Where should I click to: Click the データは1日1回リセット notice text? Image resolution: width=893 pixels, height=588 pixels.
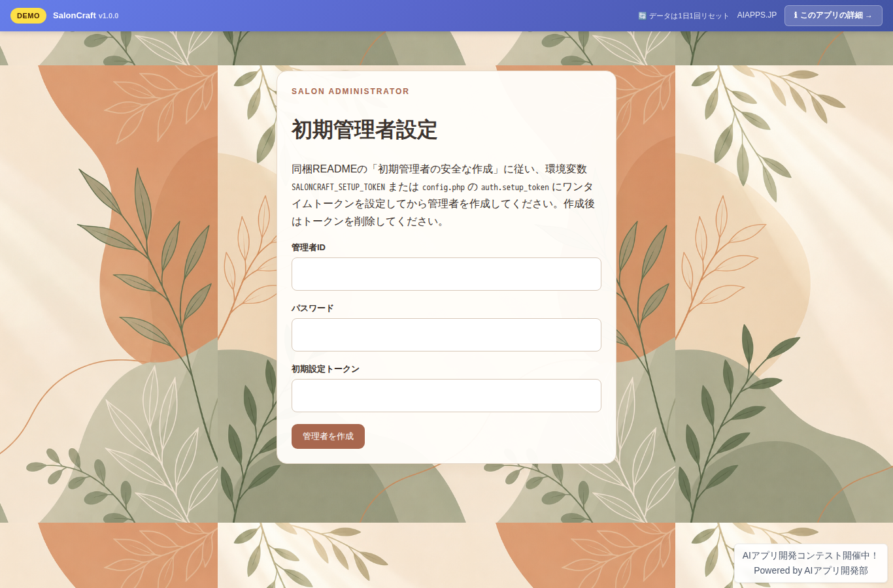coord(688,16)
